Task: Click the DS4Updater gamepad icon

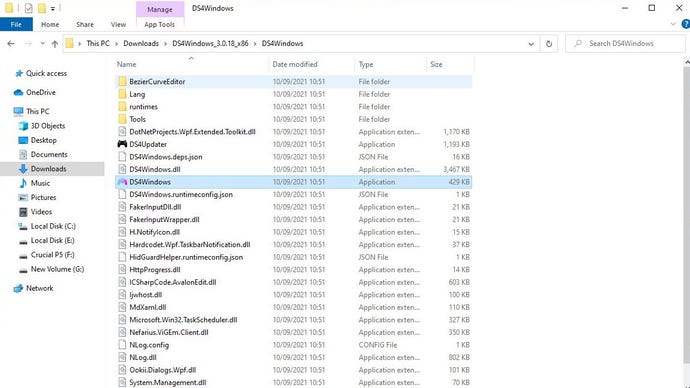Action: click(x=122, y=144)
